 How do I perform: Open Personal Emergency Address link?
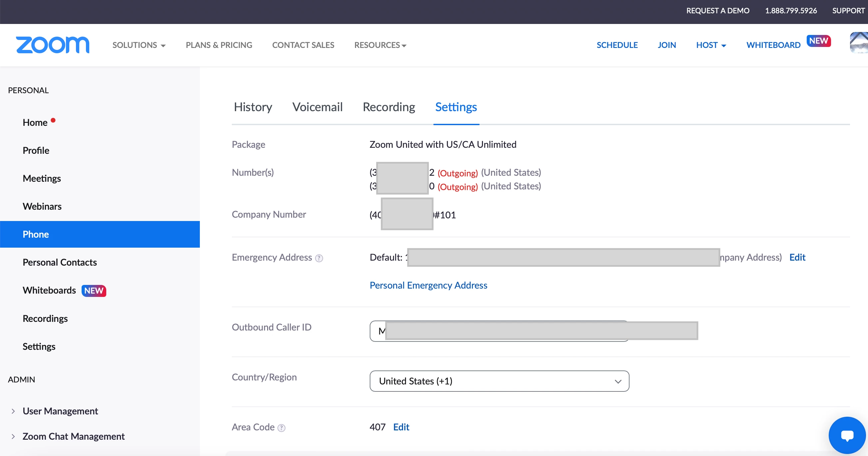point(428,285)
